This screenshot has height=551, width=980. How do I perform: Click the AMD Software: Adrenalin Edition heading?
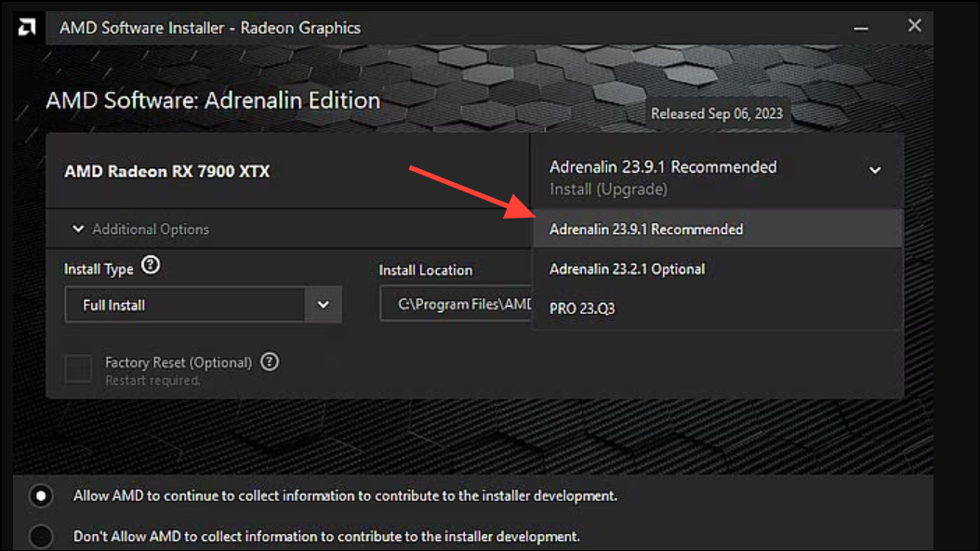click(x=213, y=100)
